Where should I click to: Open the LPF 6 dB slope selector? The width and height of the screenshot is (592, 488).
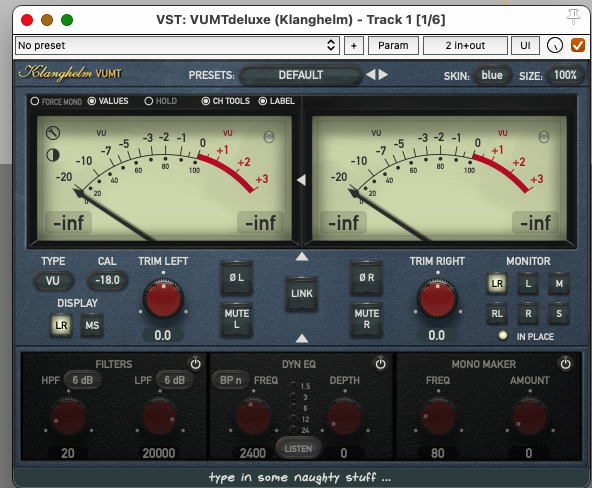(174, 380)
